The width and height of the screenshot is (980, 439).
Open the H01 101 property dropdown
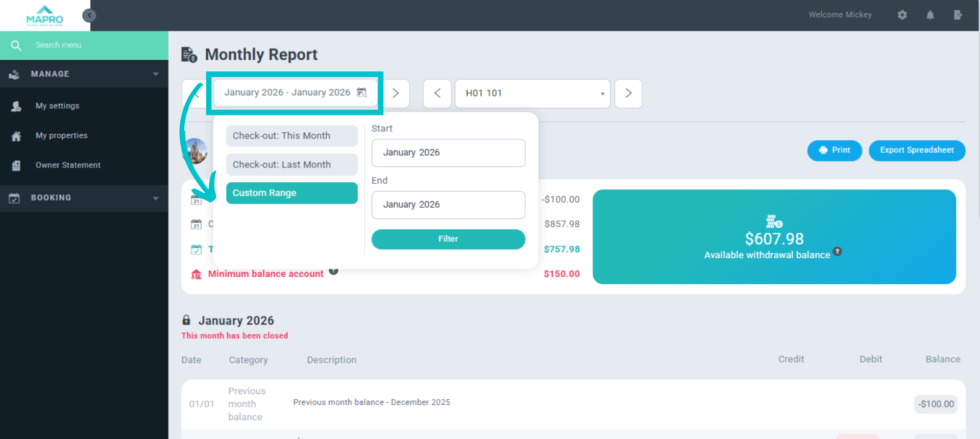coord(532,93)
